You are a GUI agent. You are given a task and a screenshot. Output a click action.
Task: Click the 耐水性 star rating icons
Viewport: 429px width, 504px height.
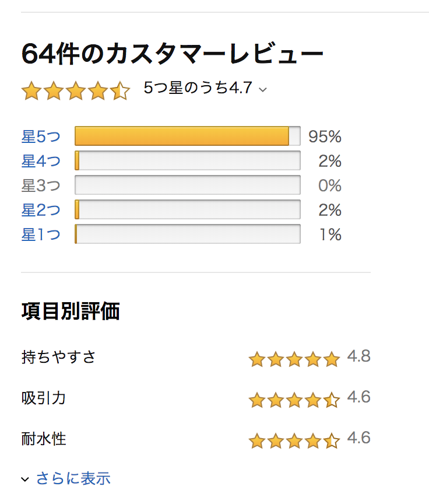(294, 440)
